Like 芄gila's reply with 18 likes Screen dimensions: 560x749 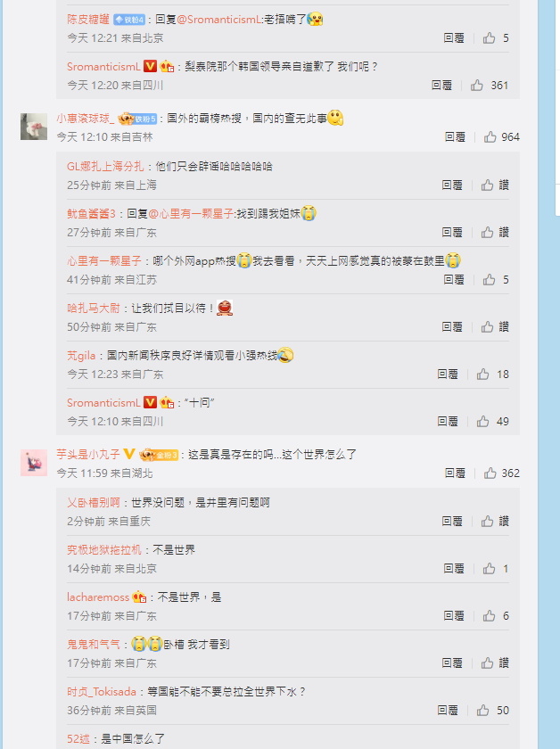483,374
